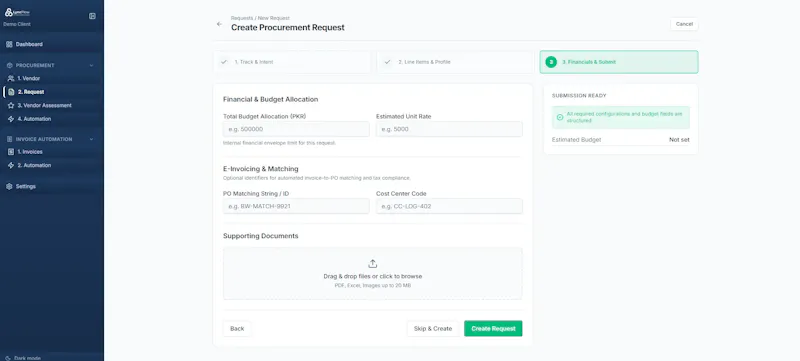Collapse the INVOICE AUTOMATION section chevron
Screen dimensions: 800x361
[x=91, y=139]
